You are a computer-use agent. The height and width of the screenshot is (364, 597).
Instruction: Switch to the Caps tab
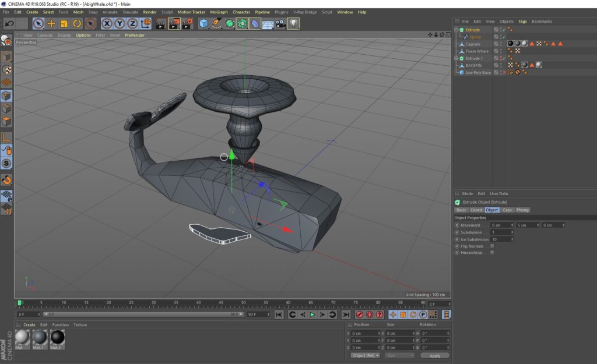point(507,210)
